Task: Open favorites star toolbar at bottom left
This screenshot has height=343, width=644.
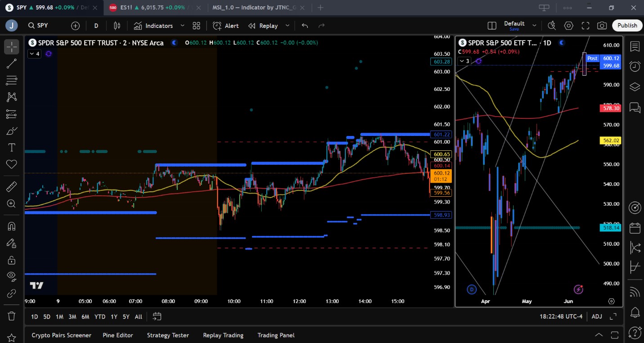Action: pos(12,337)
